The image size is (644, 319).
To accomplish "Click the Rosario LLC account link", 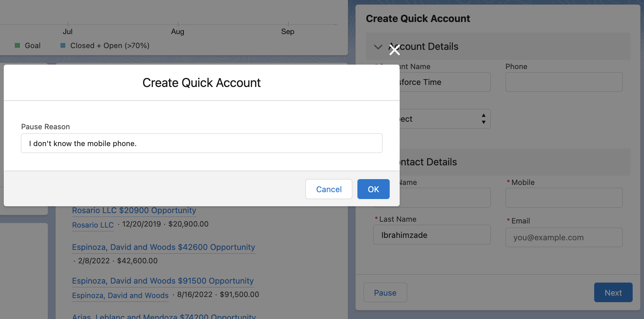I will [x=92, y=225].
